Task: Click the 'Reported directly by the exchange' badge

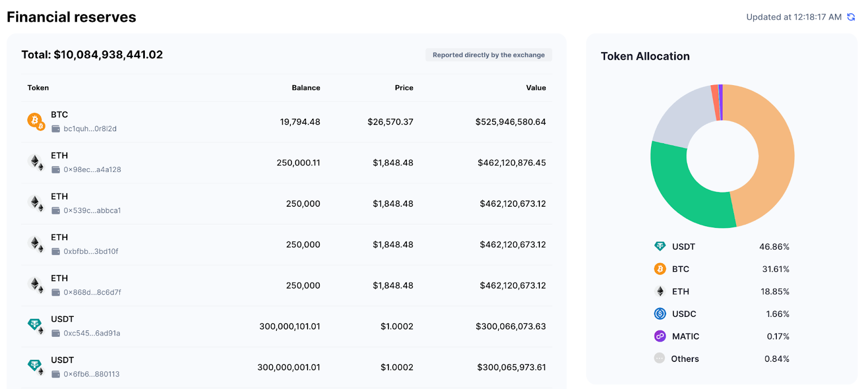Action: (x=488, y=55)
